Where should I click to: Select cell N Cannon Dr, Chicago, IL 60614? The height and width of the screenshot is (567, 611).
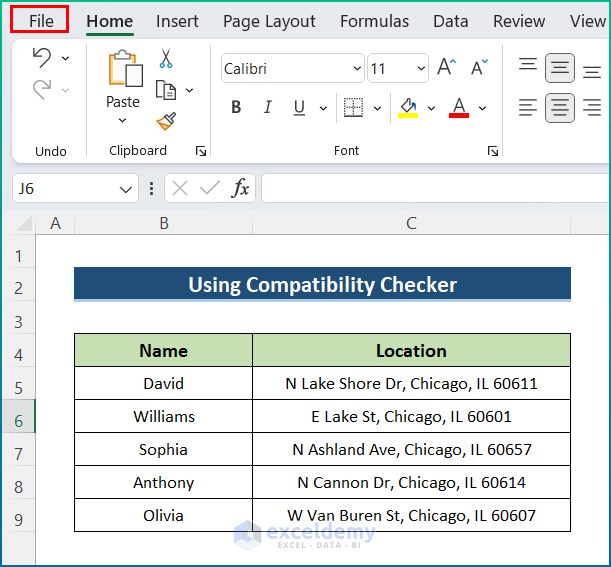click(x=411, y=482)
